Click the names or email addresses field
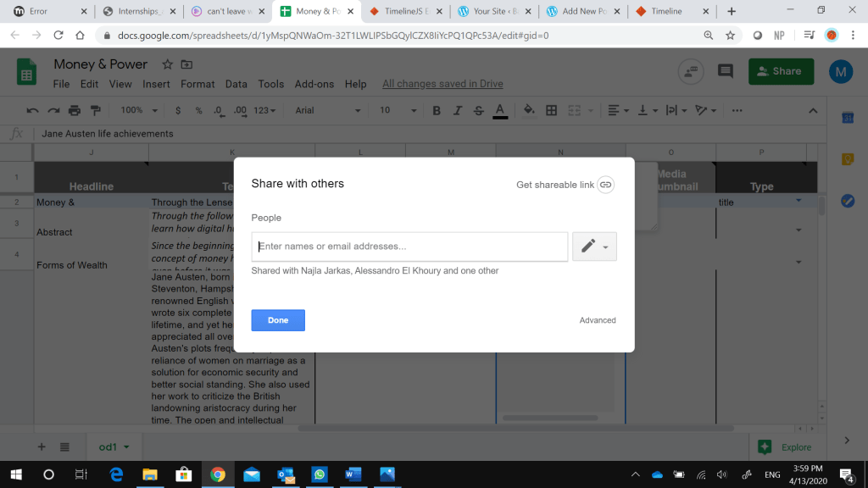868x488 pixels. [409, 247]
